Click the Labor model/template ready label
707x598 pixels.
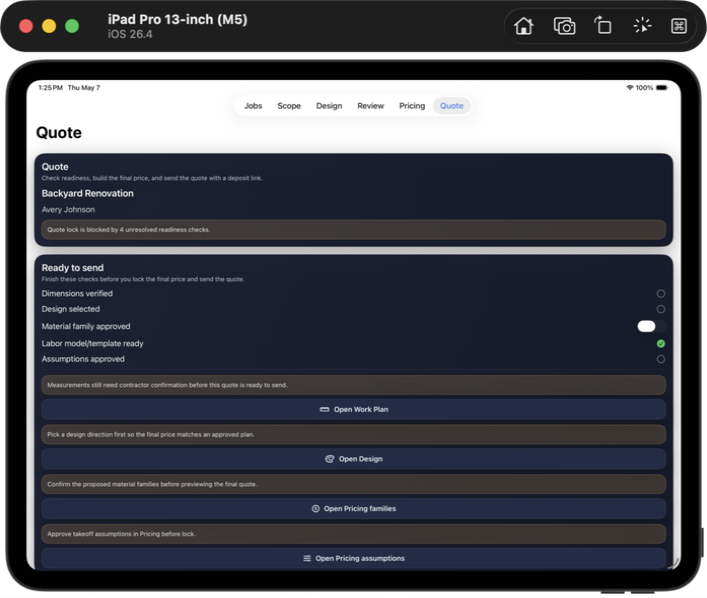[92, 344]
